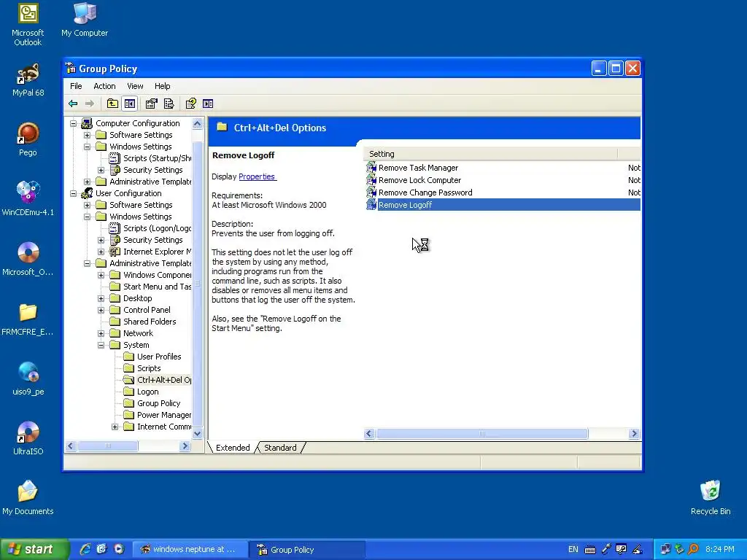
Task: Select Start Menu and Taskbar folder
Action: tap(150, 287)
